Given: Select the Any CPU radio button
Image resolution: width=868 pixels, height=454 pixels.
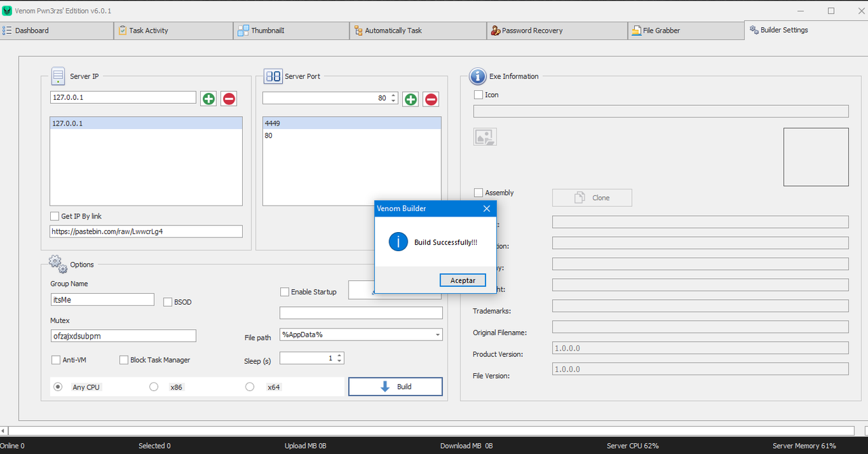Looking at the screenshot, I should [58, 387].
